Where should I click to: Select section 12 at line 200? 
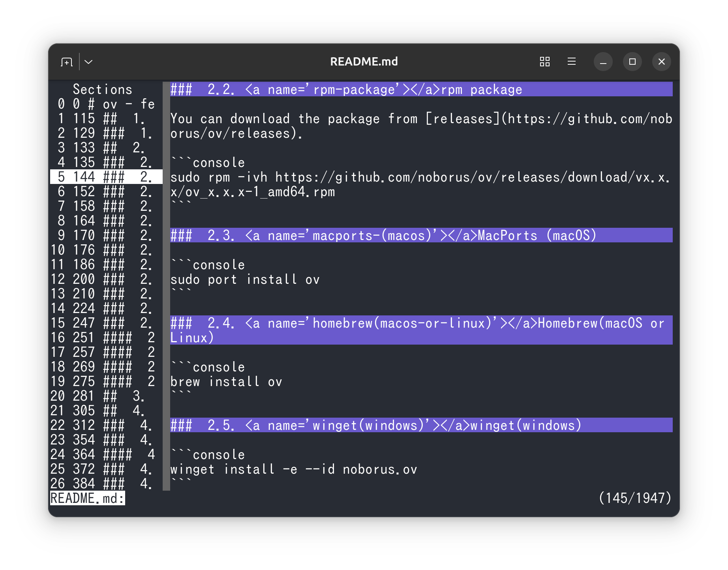coord(106,279)
